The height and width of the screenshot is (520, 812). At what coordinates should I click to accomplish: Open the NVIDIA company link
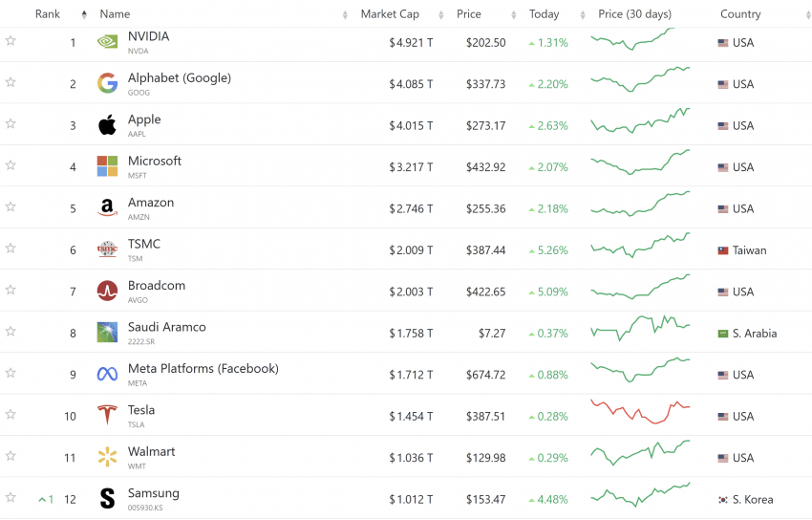pos(149,36)
